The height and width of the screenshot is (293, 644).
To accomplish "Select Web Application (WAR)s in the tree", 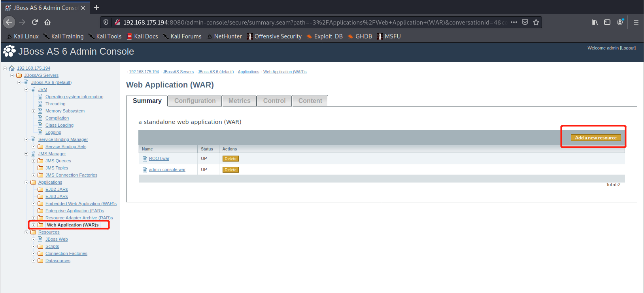I will coord(73,225).
